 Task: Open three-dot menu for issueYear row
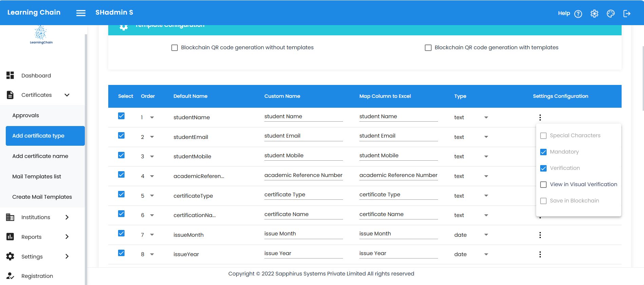point(540,254)
